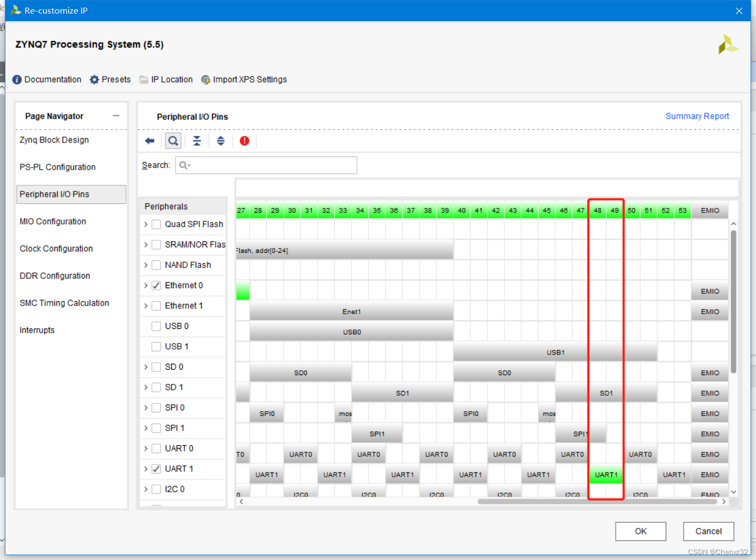The image size is (756, 560).
Task: Expand the Ethernet 0 row
Action: pos(146,285)
